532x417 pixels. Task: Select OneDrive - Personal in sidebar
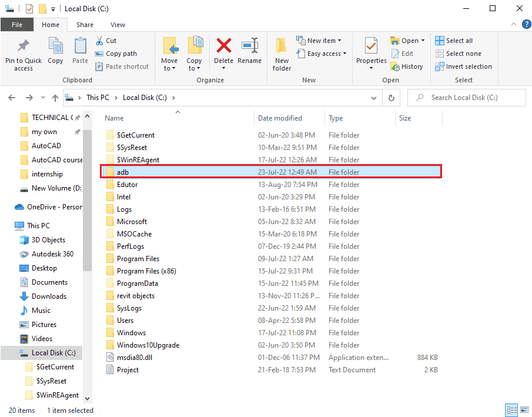(48, 207)
